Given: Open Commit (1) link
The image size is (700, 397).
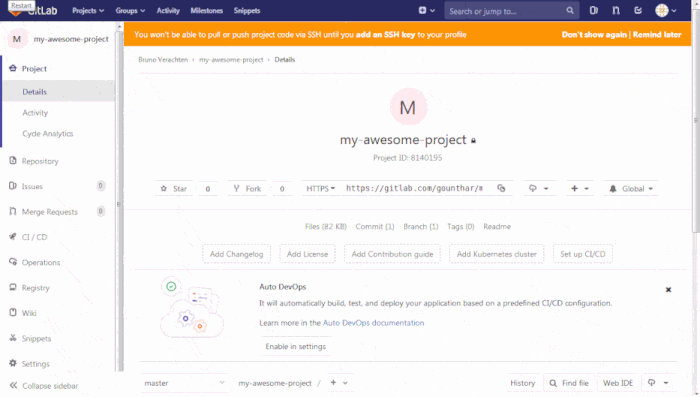Looking at the screenshot, I should pos(375,226).
